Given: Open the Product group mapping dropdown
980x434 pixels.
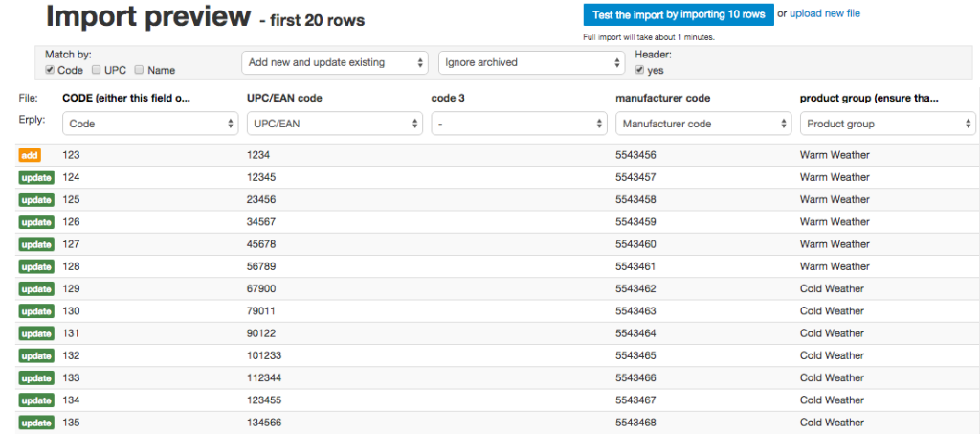Looking at the screenshot, I should point(888,124).
